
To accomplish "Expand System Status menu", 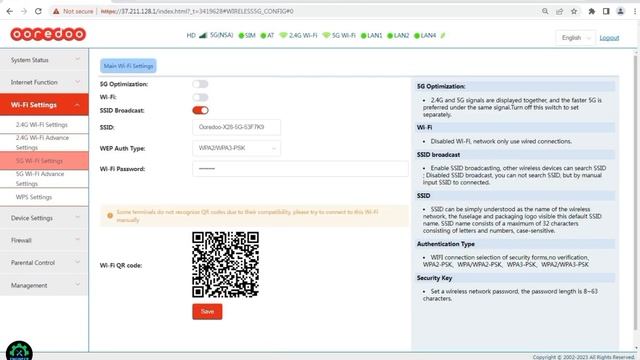I will coord(44,60).
